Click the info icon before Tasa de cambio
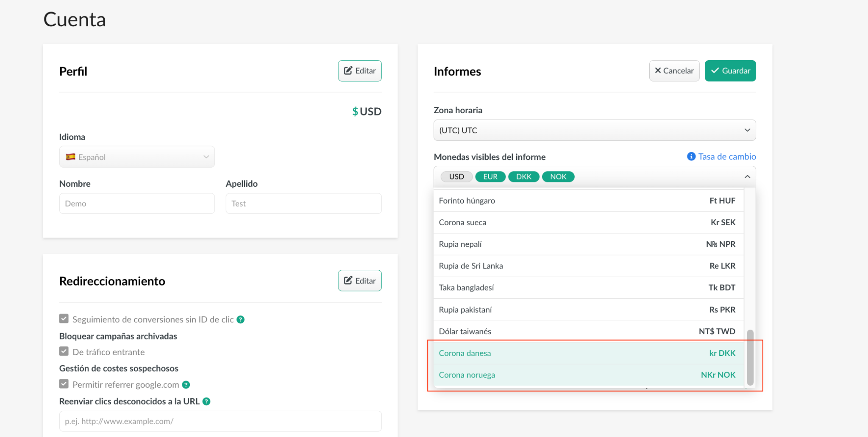 click(x=691, y=156)
